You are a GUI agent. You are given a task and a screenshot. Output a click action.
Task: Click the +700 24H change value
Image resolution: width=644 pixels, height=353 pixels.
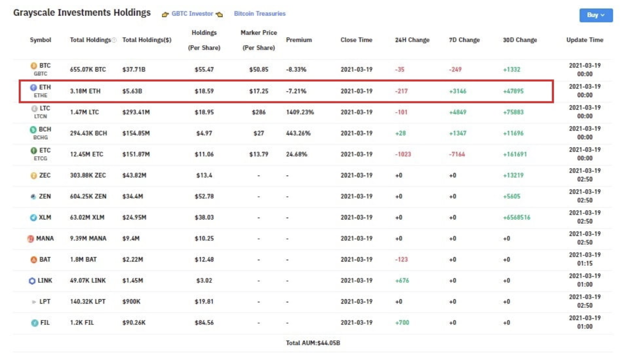coord(402,323)
